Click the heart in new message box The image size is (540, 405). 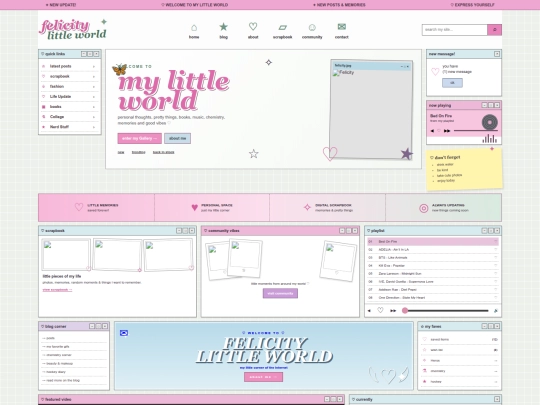pyautogui.click(x=435, y=72)
